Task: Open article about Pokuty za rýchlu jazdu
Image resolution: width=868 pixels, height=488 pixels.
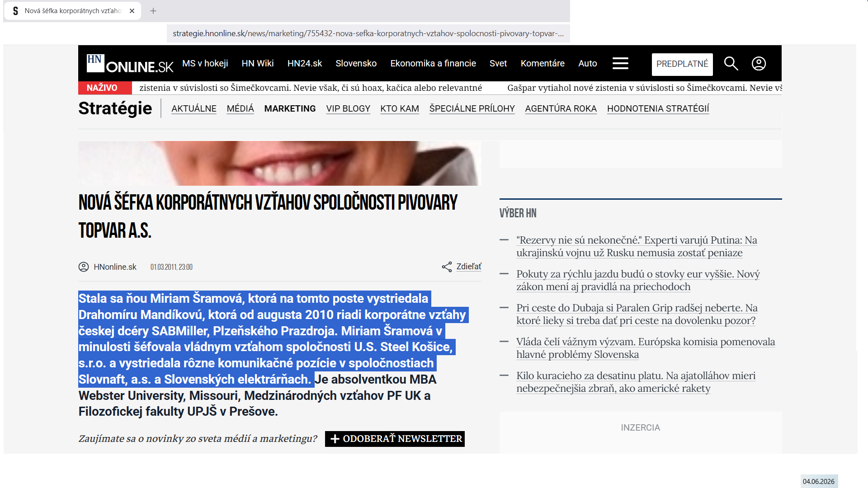Action: 638,280
